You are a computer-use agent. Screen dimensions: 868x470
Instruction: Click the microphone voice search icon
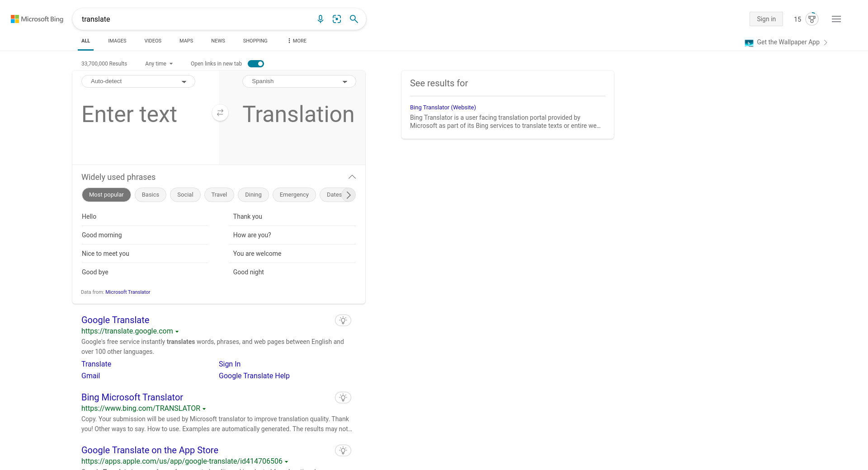click(x=320, y=19)
